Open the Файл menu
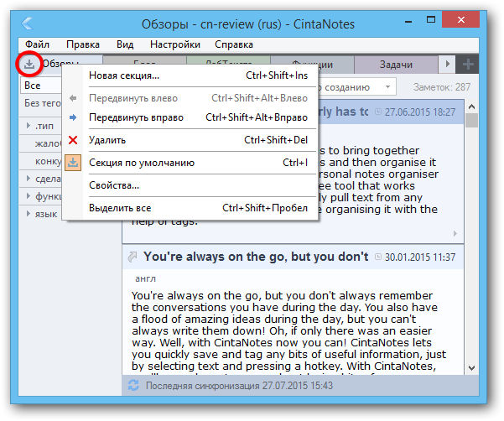 click(x=37, y=44)
